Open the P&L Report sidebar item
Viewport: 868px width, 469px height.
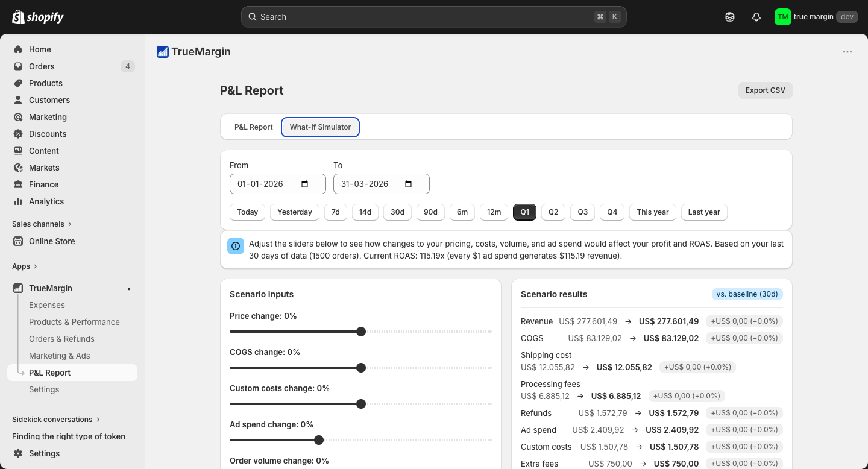point(72,373)
